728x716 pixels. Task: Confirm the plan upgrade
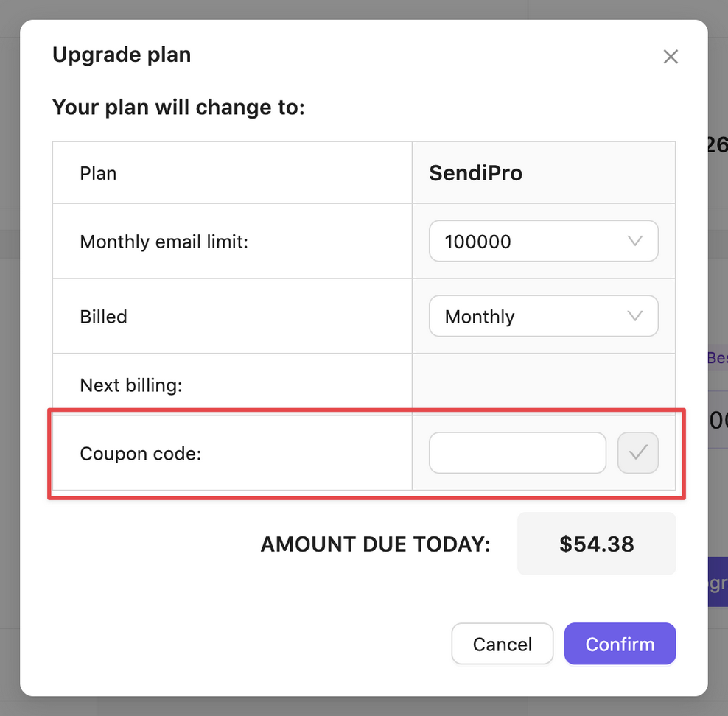(620, 644)
